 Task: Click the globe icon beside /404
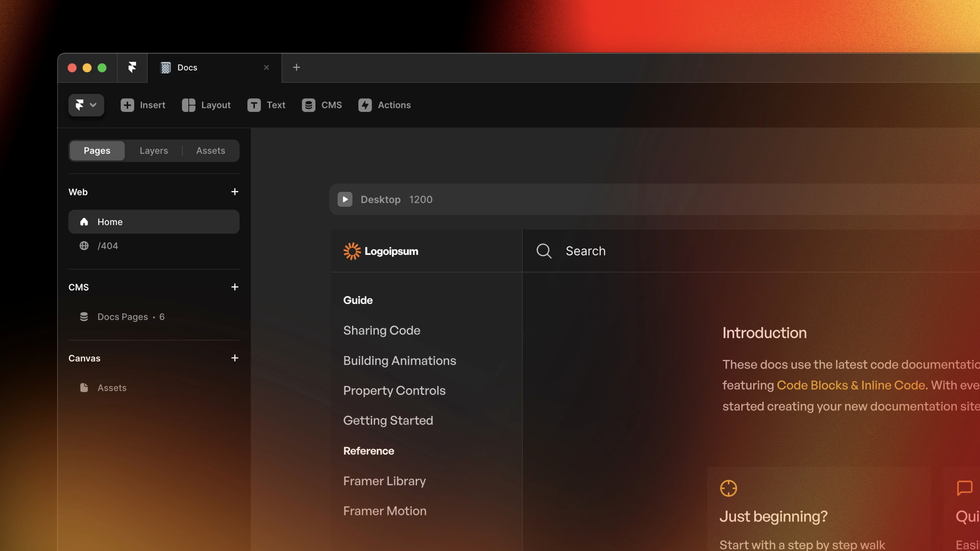84,246
